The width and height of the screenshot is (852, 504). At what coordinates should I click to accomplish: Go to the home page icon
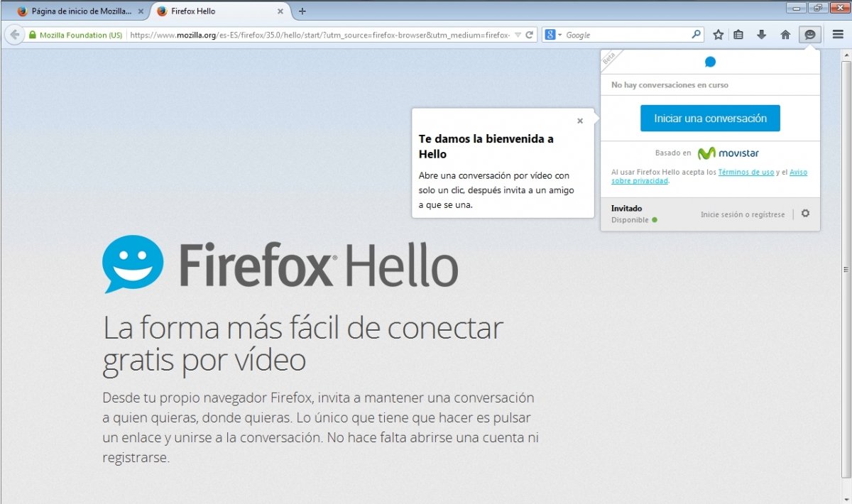[x=785, y=35]
